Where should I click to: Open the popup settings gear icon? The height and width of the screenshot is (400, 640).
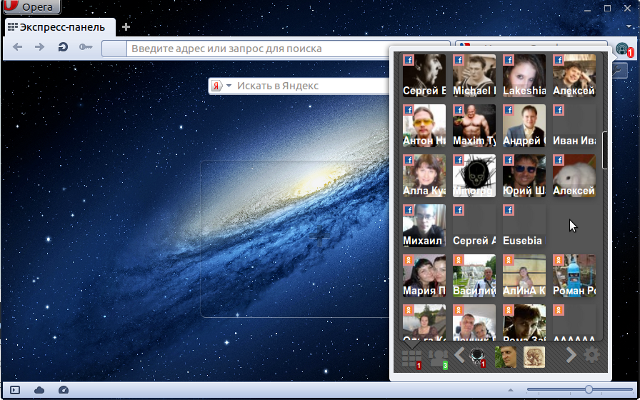pyautogui.click(x=592, y=356)
